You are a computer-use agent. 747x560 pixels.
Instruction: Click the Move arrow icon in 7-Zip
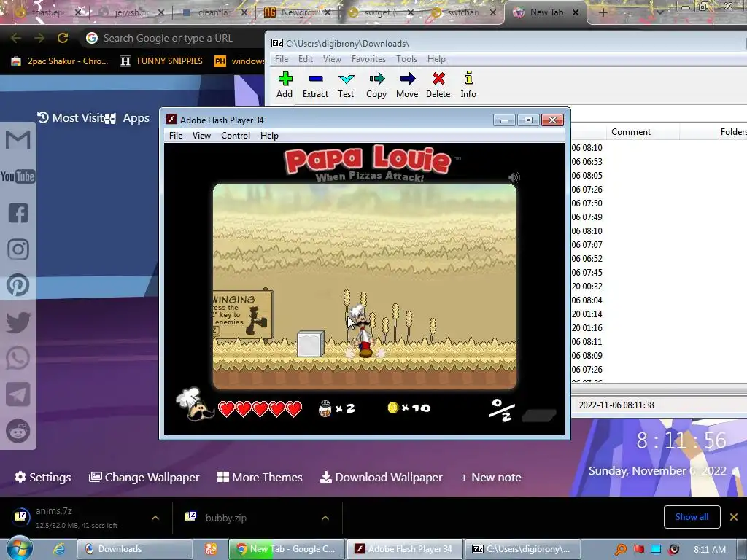[407, 85]
